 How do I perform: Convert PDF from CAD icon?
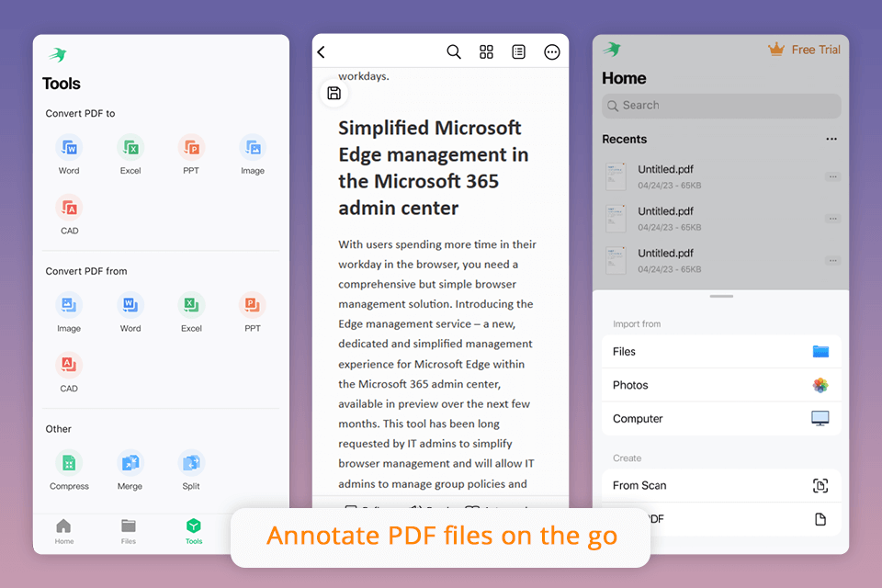pyautogui.click(x=69, y=365)
